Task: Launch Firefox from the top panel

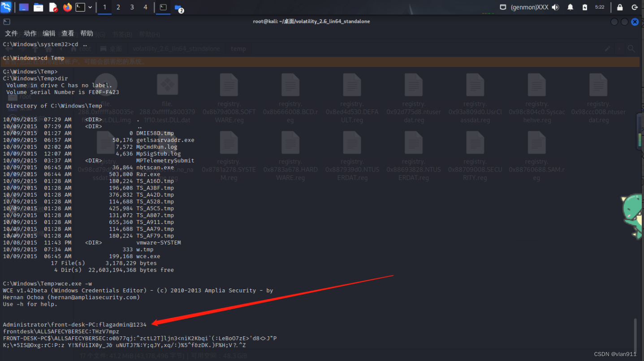Action: click(67, 7)
